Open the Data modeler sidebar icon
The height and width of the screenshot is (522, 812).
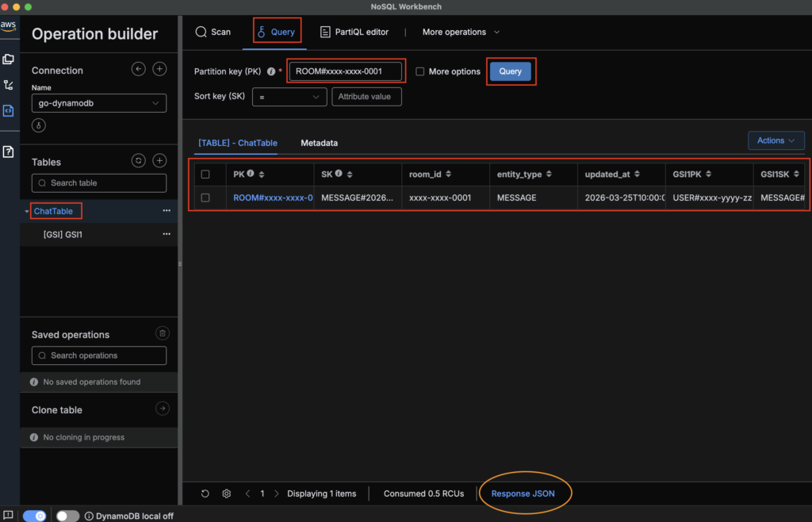click(x=9, y=59)
